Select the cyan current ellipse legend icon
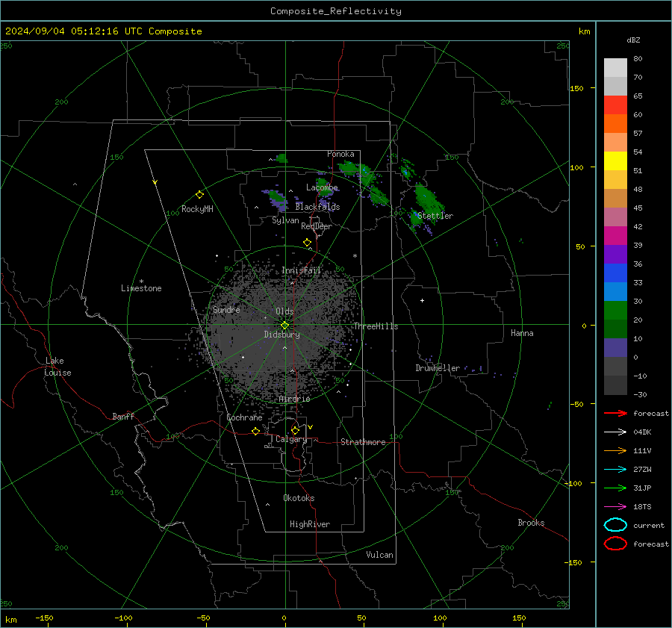The image size is (672, 628). point(615,525)
